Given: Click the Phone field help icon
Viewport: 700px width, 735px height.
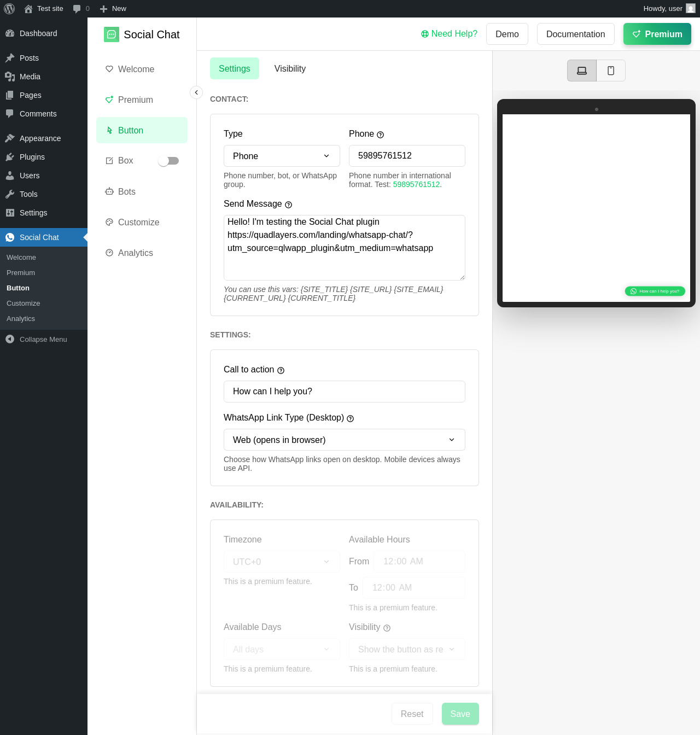Looking at the screenshot, I should 381,135.
